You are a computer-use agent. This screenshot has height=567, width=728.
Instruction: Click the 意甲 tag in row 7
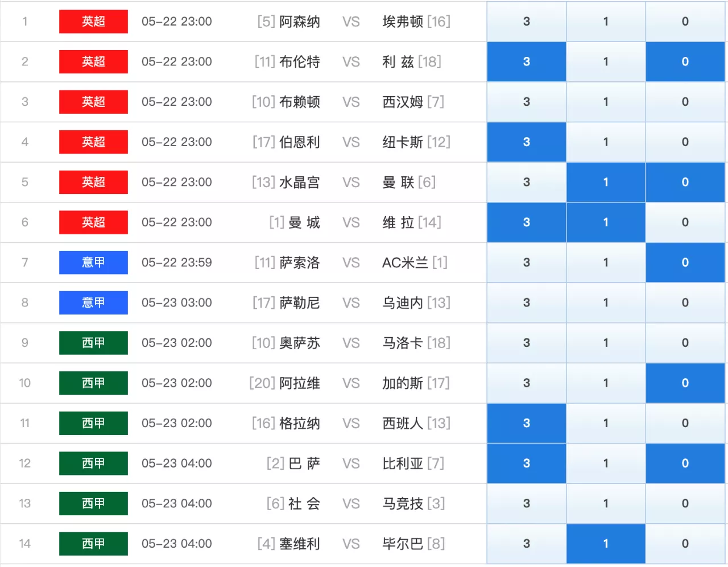(93, 263)
